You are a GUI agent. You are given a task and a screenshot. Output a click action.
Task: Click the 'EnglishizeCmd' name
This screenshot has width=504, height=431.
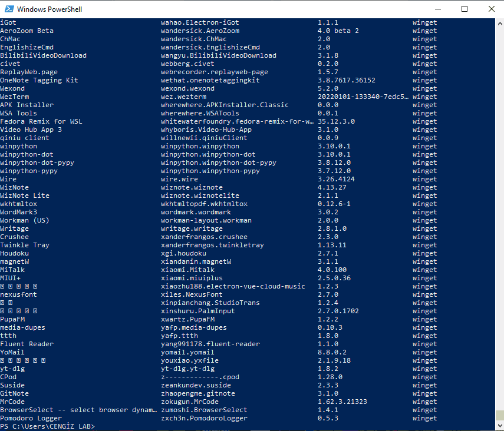(x=27, y=47)
